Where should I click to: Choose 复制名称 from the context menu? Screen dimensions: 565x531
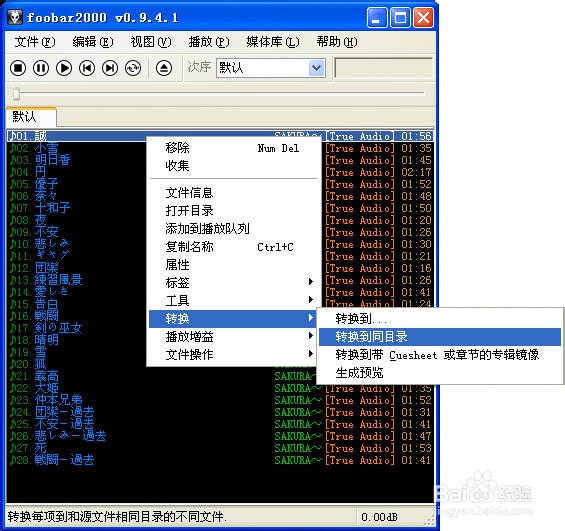click(x=233, y=247)
